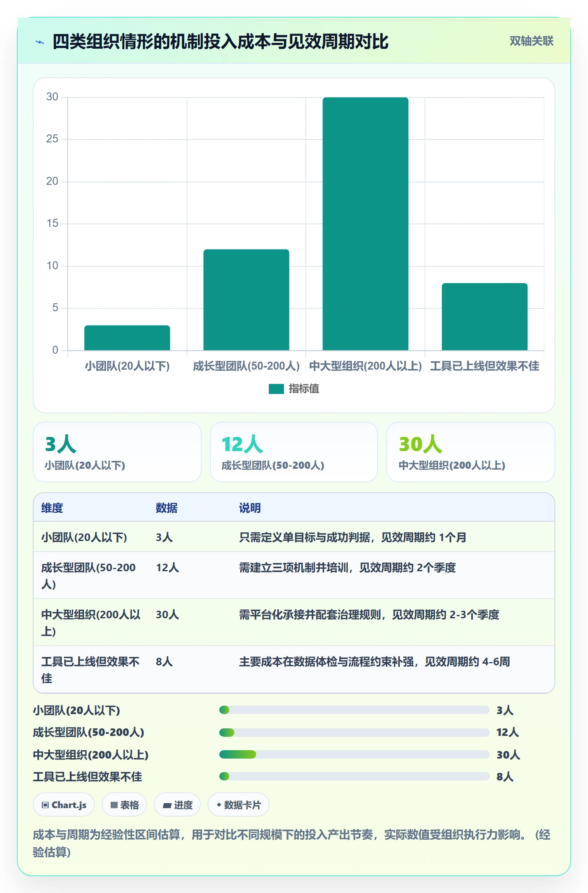This screenshot has height=893, width=588.
Task: Click the tallest bar, 中大型组织(200人以上)
Action: tap(365, 224)
